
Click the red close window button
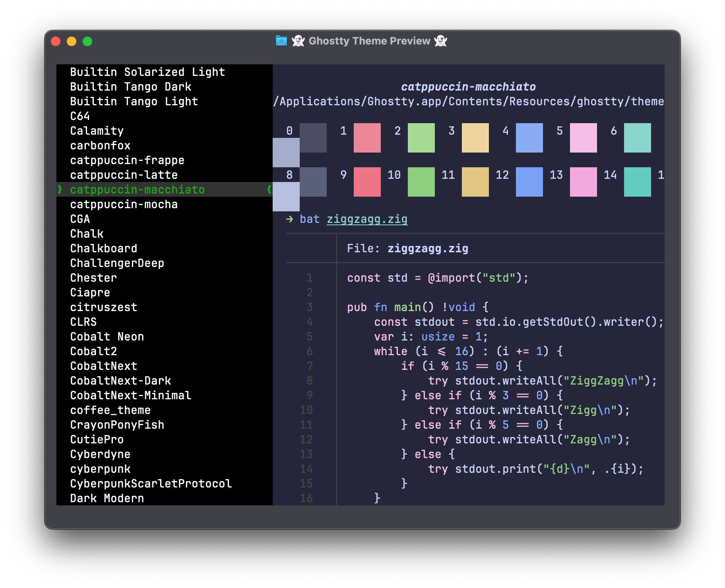click(x=56, y=41)
